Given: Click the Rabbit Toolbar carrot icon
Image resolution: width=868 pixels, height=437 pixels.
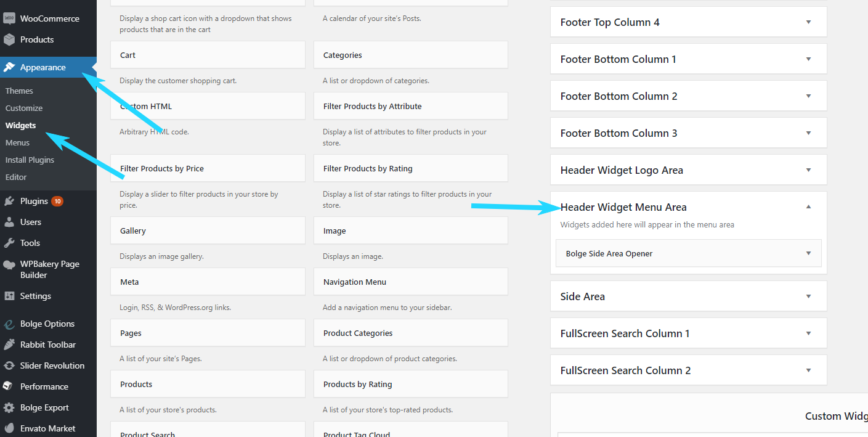Looking at the screenshot, I should click(9, 345).
